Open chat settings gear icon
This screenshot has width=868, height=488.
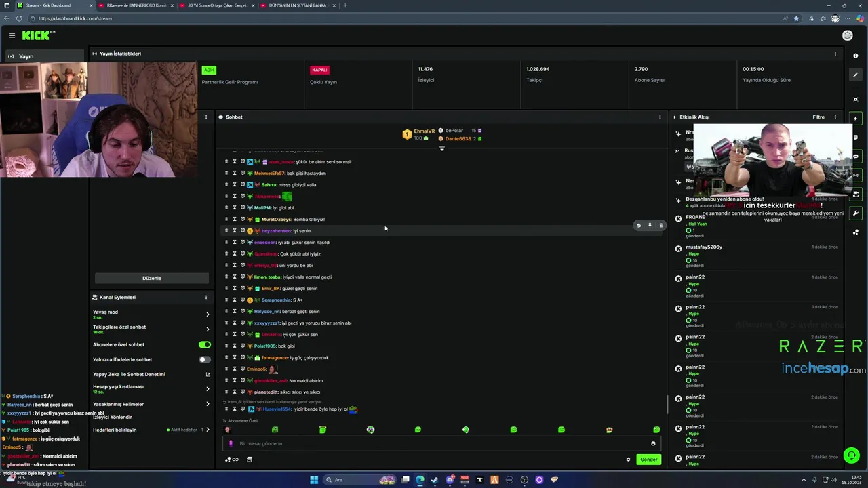pyautogui.click(x=628, y=460)
